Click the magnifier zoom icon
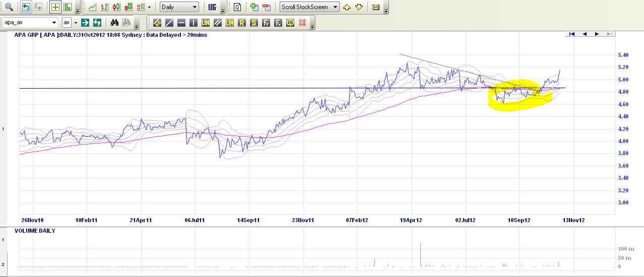Image resolution: width=644 pixels, height=277 pixels. coord(9,7)
